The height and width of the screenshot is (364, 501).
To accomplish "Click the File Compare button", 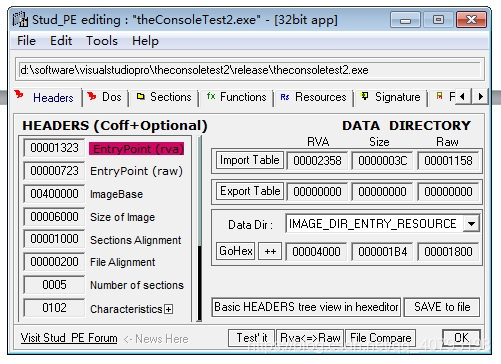I will (x=380, y=338).
